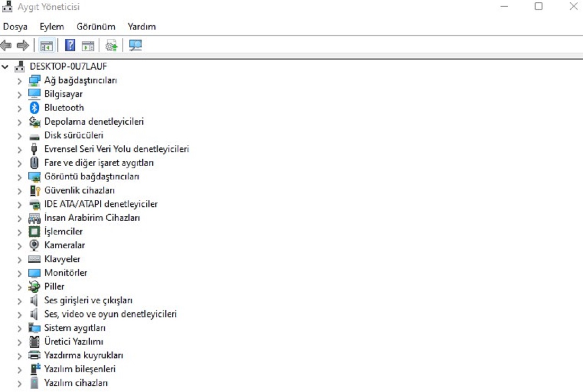Click the show/hide console tree icon
The image size is (583, 392).
(x=46, y=46)
